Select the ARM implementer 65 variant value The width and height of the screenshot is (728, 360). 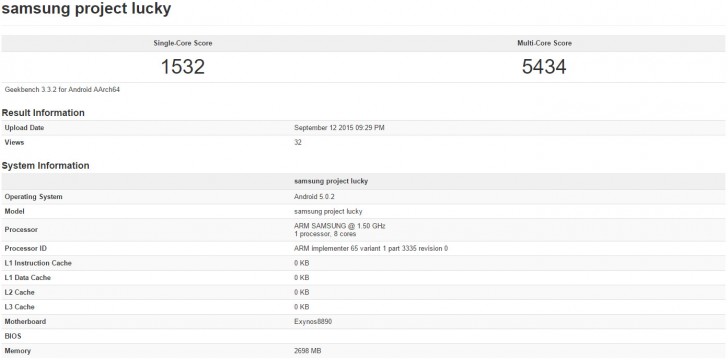pos(371,249)
